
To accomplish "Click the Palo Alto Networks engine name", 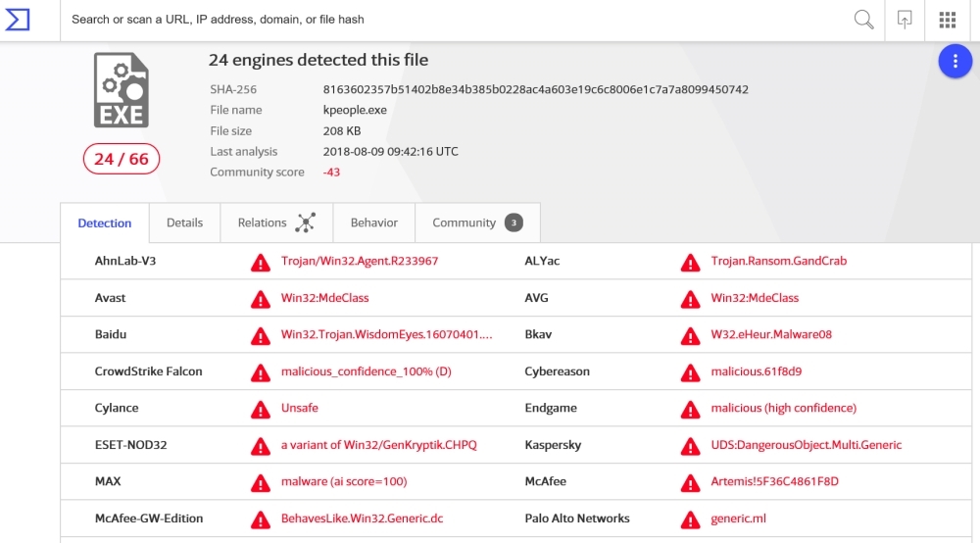I will [577, 518].
